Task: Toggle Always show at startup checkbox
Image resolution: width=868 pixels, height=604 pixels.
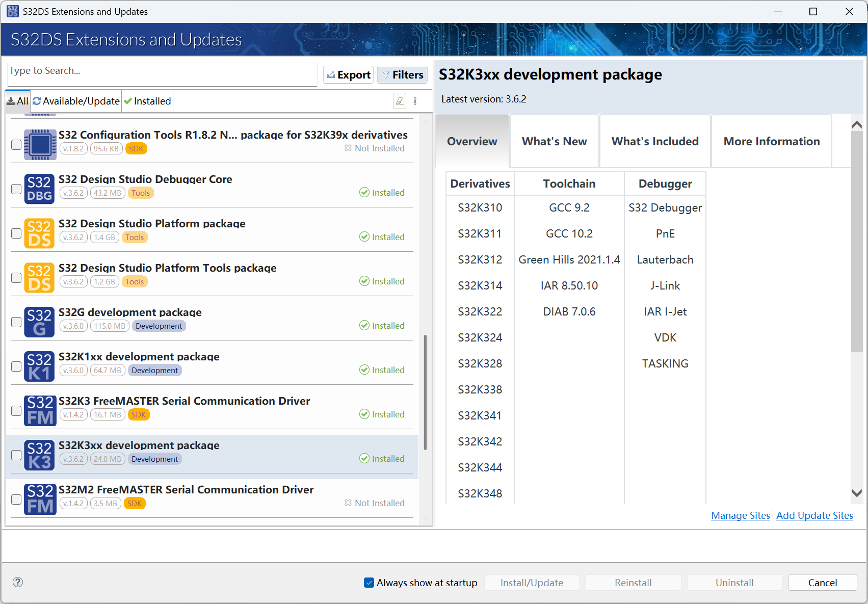Action: click(369, 583)
